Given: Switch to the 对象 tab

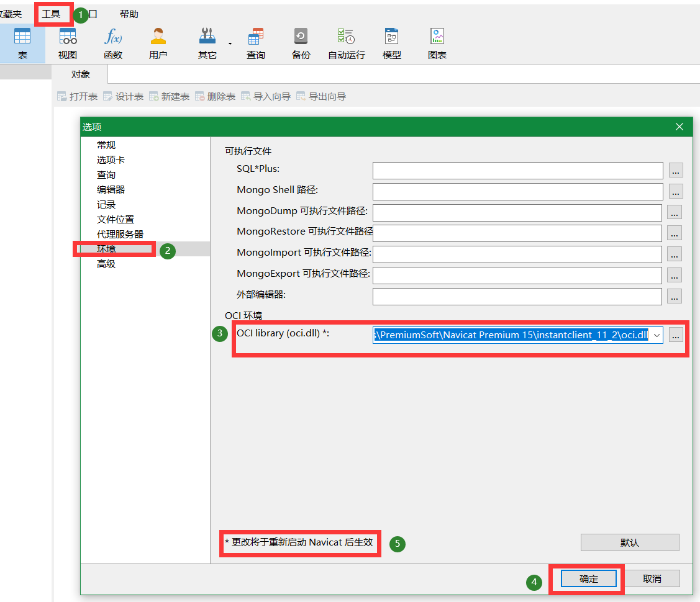Looking at the screenshot, I should point(80,74).
